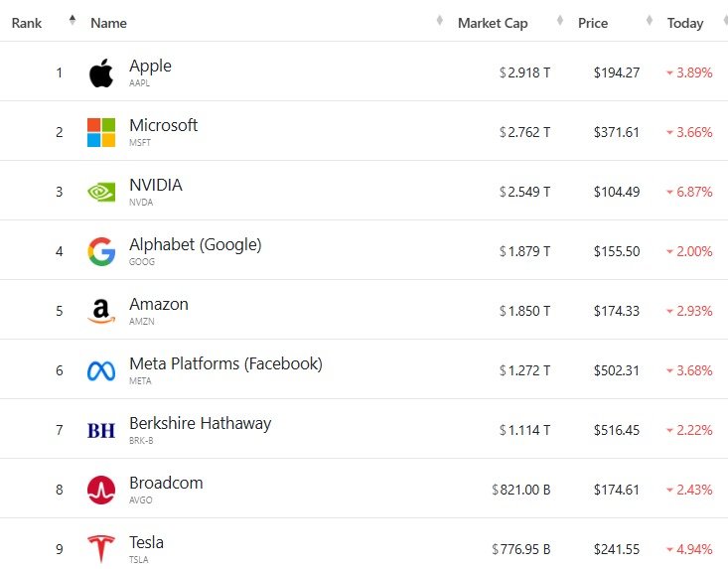Click the blue Meta infinity logo
Screen dimensions: 728x569
point(100,370)
